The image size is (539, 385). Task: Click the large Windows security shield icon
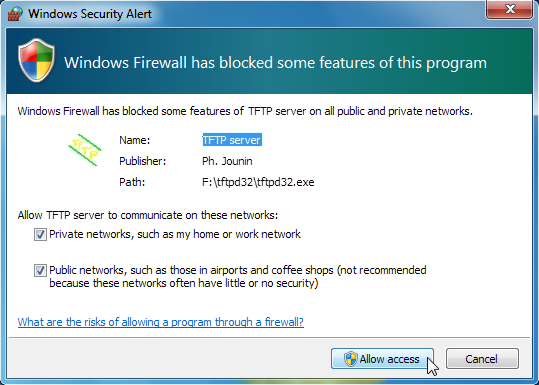click(x=36, y=60)
